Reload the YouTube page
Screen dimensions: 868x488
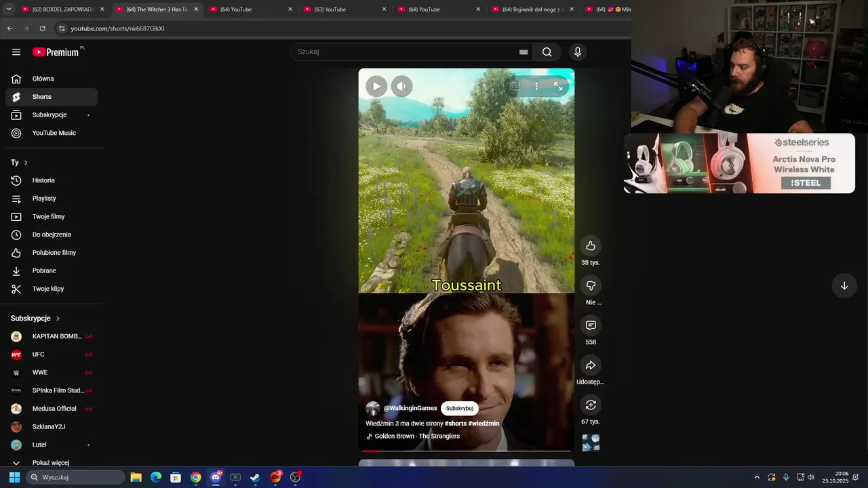tap(43, 28)
